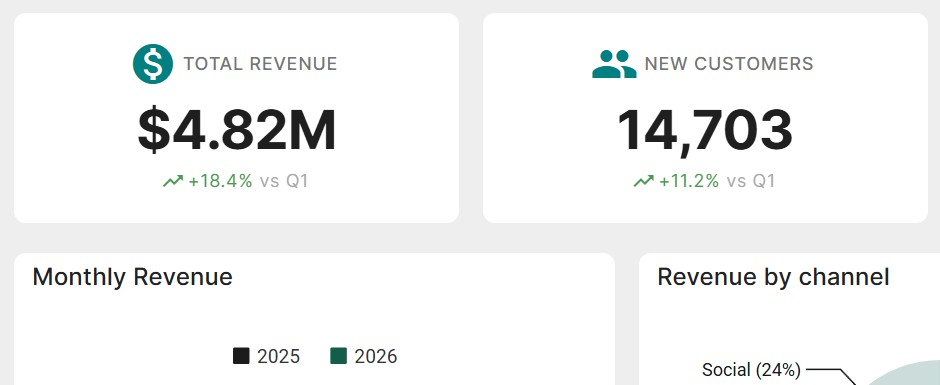Viewport: 940px width, 385px height.
Task: Click the Monthly Revenue chart title
Action: pyautogui.click(x=132, y=277)
